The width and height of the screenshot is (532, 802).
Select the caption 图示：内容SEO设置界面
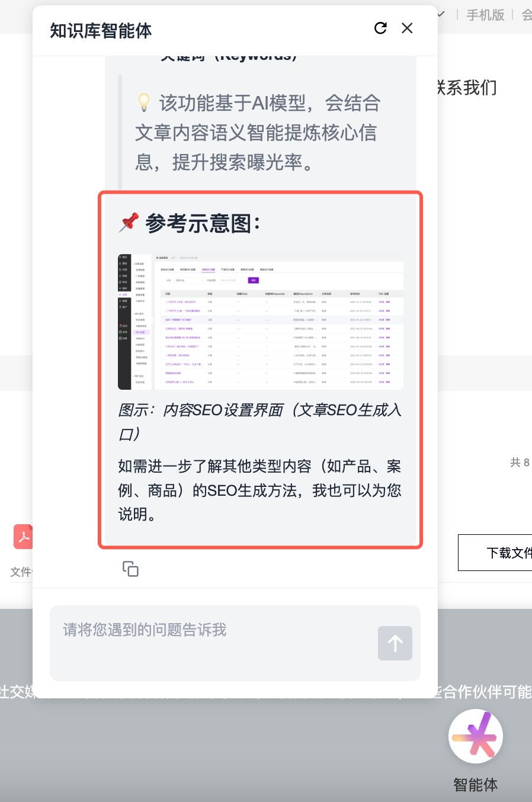click(x=260, y=422)
